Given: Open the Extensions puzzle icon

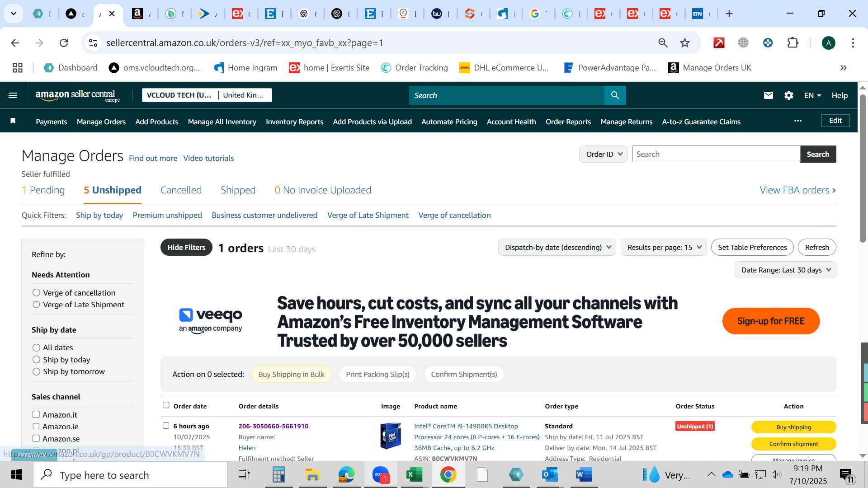Looking at the screenshot, I should coord(793,43).
